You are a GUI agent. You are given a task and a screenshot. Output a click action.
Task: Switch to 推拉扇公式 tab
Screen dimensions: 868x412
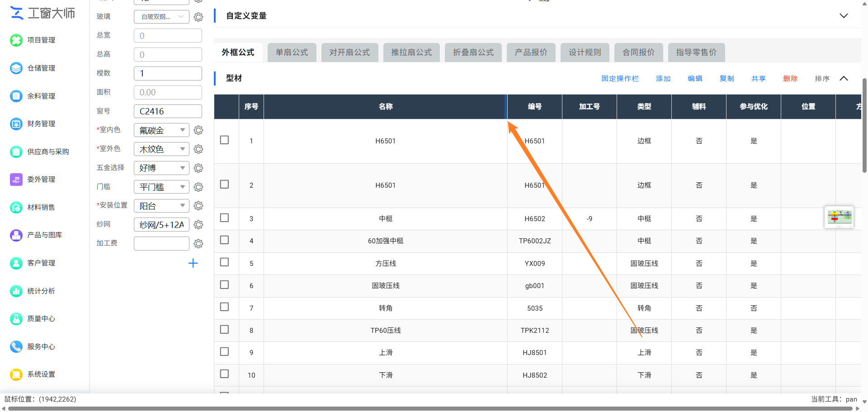411,52
